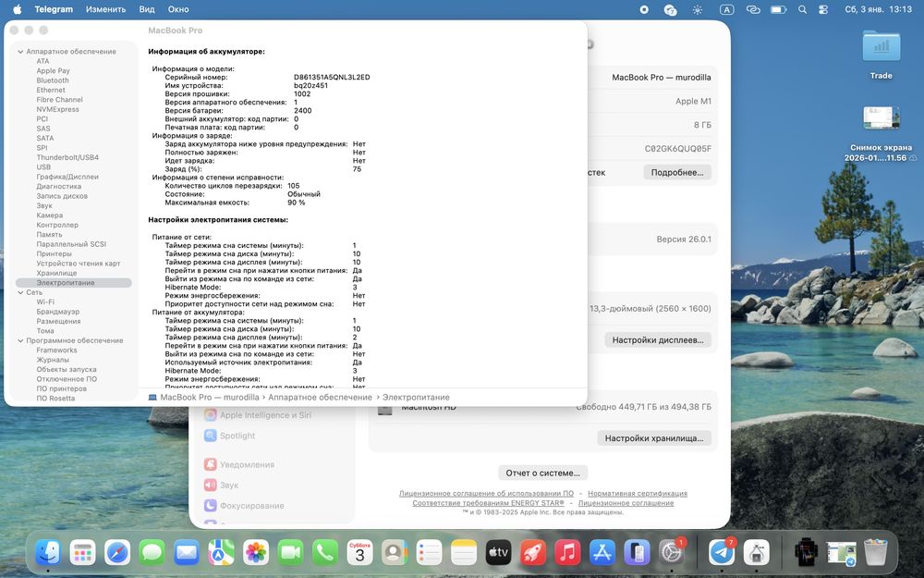This screenshot has width=924, height=578.
Task: Open Calendar showing Суббота 3 in dock
Action: (359, 553)
